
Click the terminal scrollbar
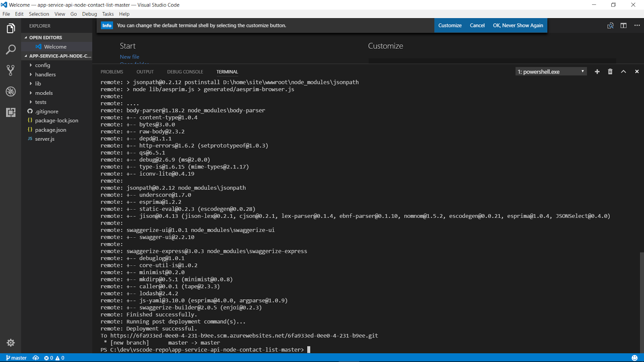[x=642, y=302]
